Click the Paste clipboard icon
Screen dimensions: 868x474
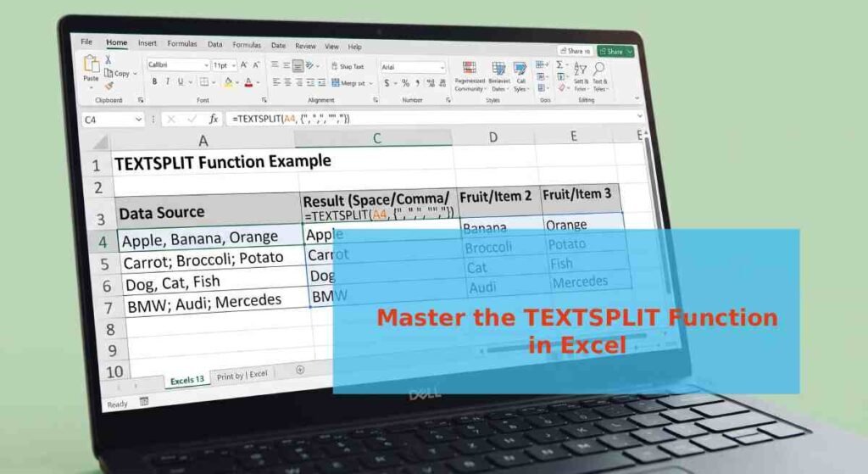click(x=91, y=64)
